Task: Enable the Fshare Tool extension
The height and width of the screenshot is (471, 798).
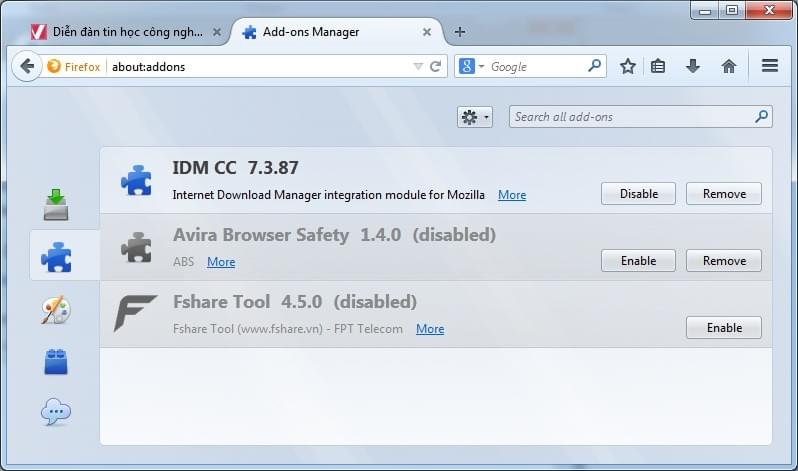Action: point(724,327)
